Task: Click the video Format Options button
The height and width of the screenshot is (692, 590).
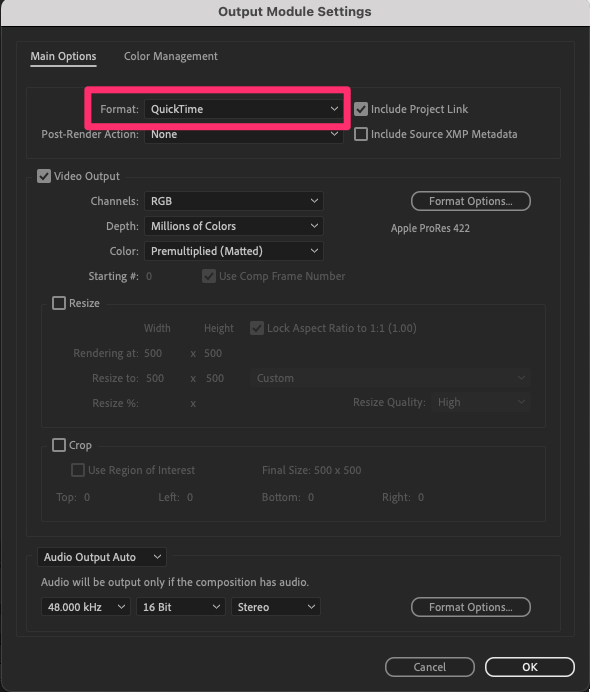Action: click(x=470, y=201)
